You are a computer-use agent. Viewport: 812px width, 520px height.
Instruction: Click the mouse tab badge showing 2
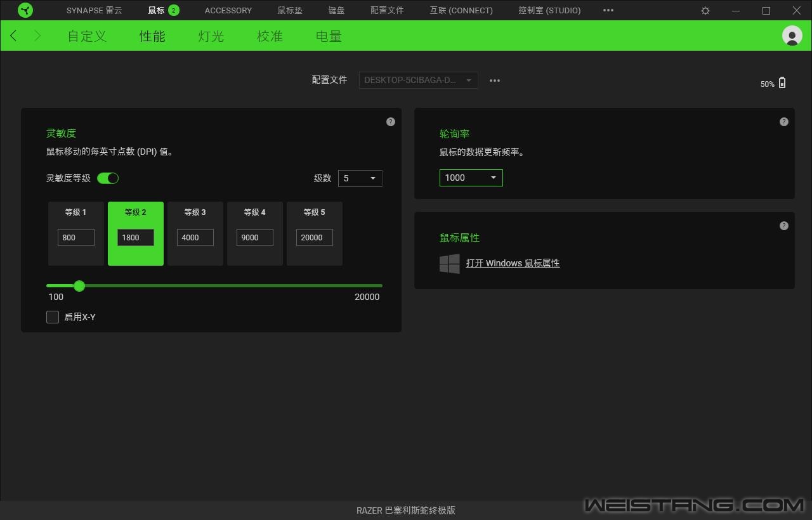(173, 10)
